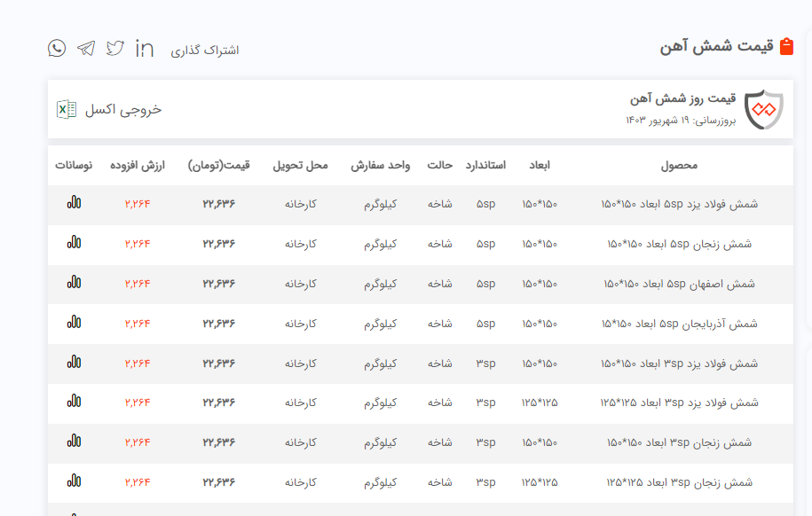The image size is (812, 516).
Task: Share the page on Twitter
Action: point(115,49)
